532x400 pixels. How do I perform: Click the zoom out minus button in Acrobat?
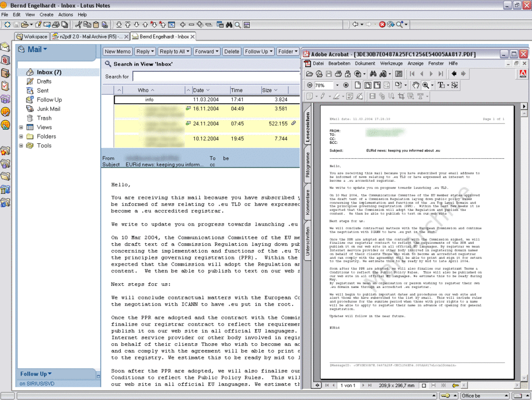[310, 85]
